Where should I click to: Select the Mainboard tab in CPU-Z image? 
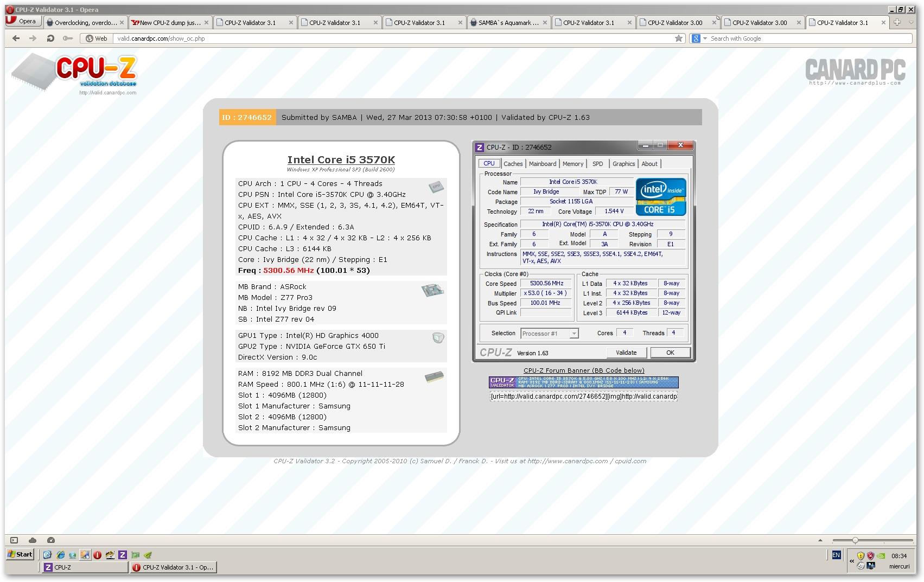[x=543, y=164]
